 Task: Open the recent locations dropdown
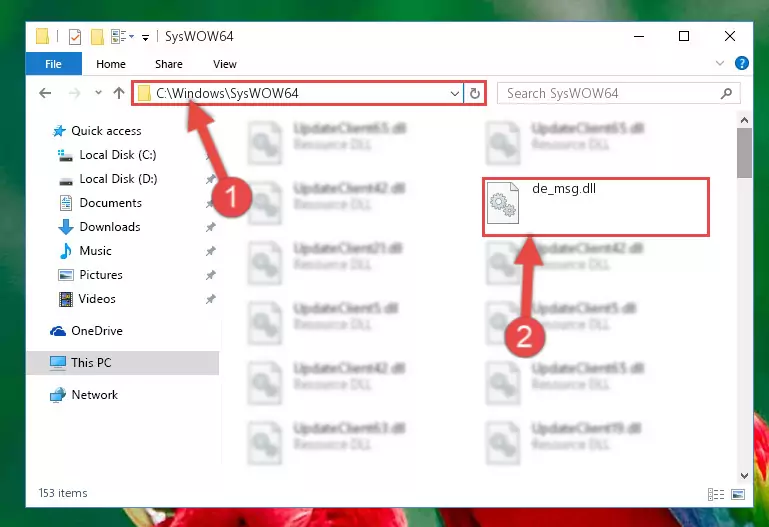tap(98, 93)
